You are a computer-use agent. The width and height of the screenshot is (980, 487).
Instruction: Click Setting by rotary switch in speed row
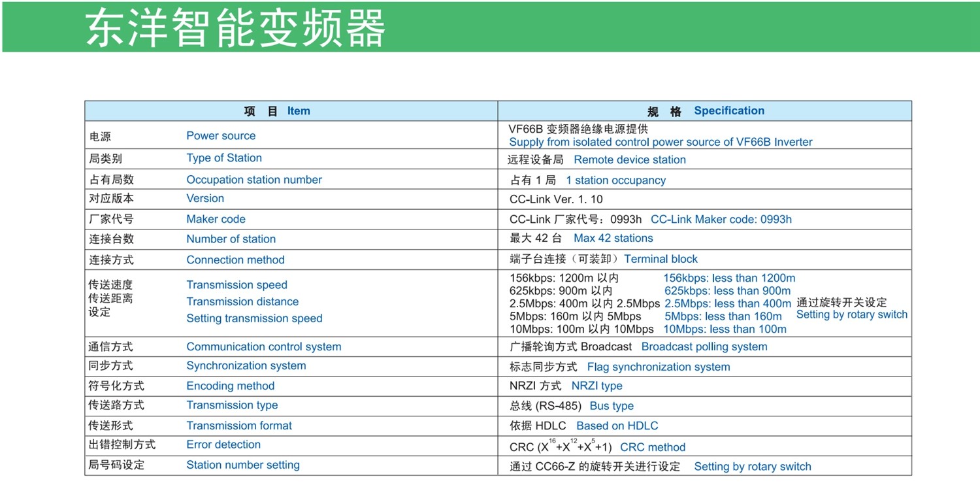click(852, 314)
